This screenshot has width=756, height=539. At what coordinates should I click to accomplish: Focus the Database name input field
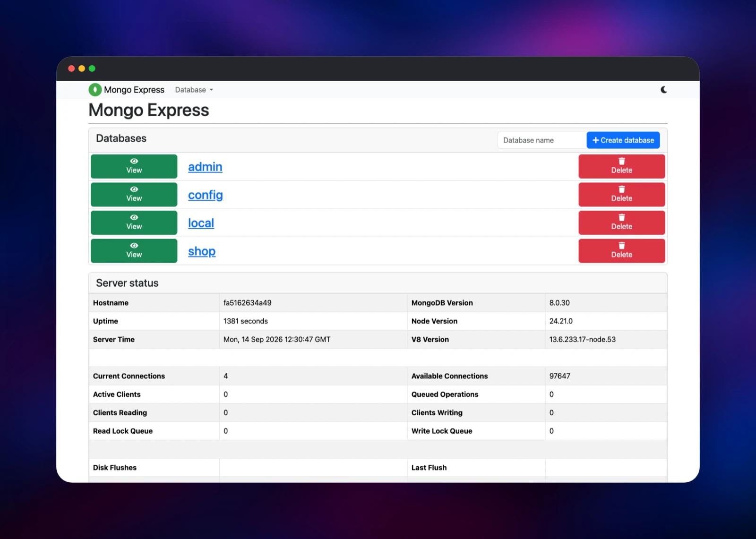click(542, 140)
